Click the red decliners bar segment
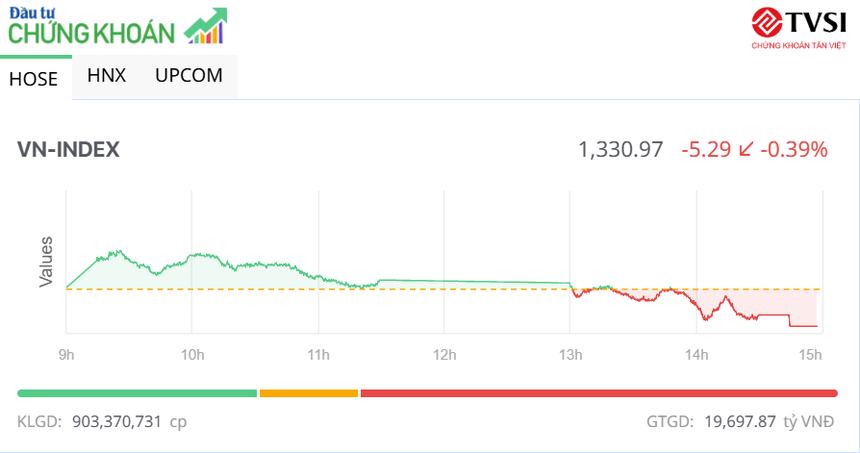 pyautogui.click(x=598, y=393)
